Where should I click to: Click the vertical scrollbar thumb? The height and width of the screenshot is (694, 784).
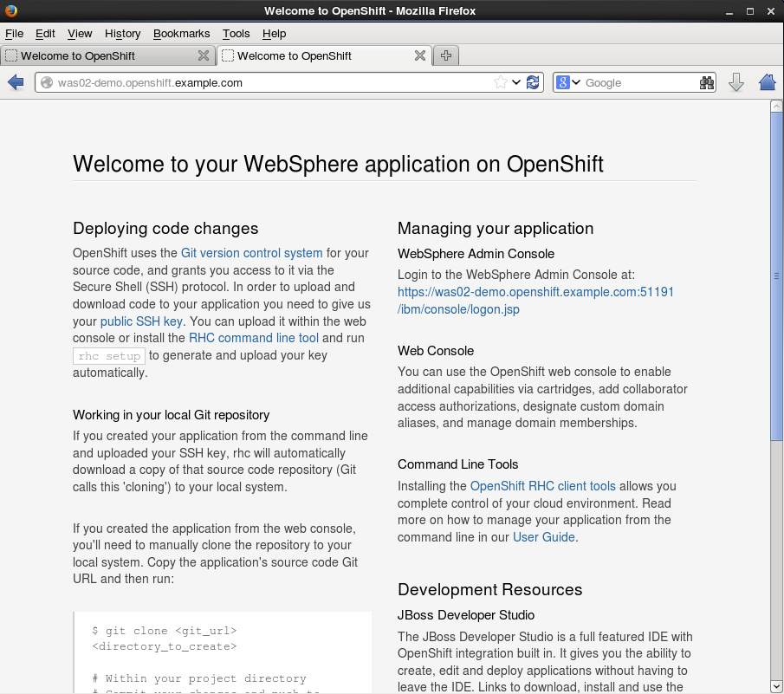776,276
